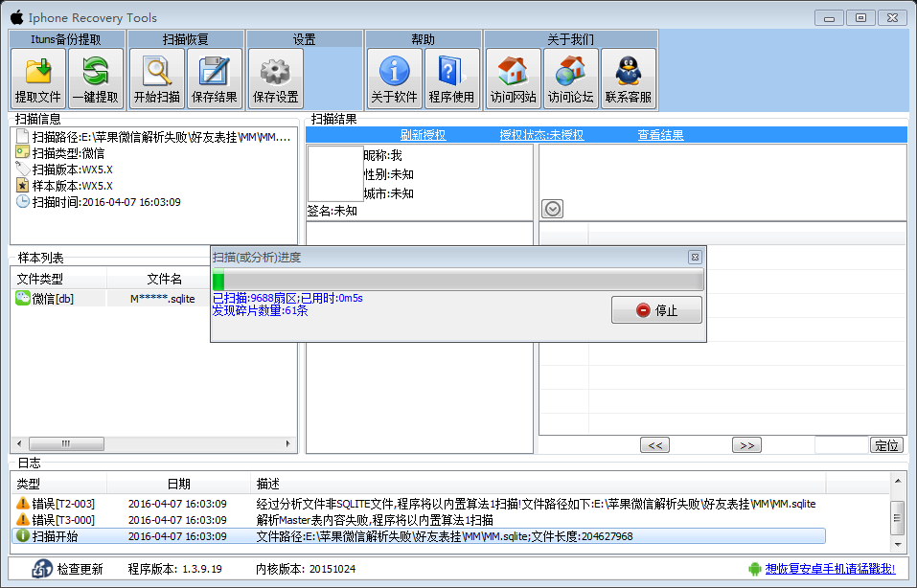Click the 刷新授权 link

pos(423,135)
